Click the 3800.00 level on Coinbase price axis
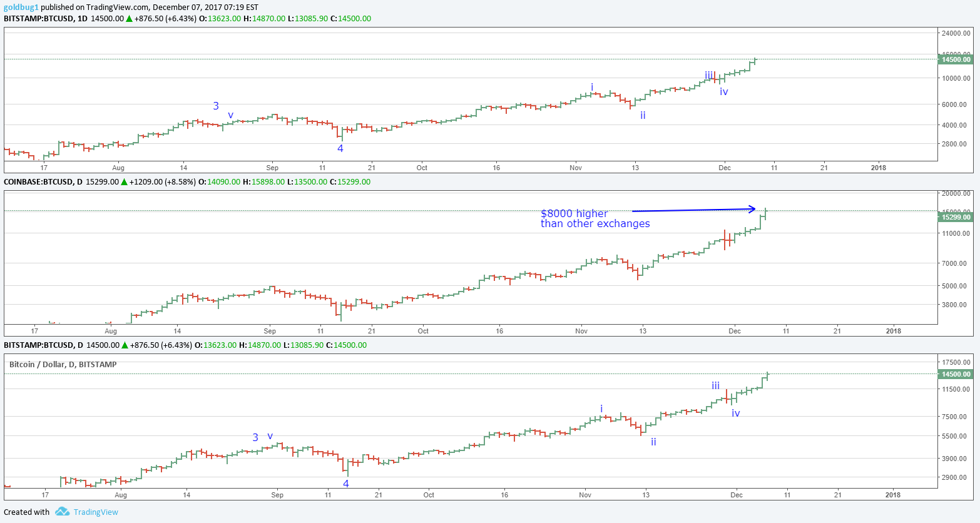This screenshot has width=980, height=523. tap(956, 305)
